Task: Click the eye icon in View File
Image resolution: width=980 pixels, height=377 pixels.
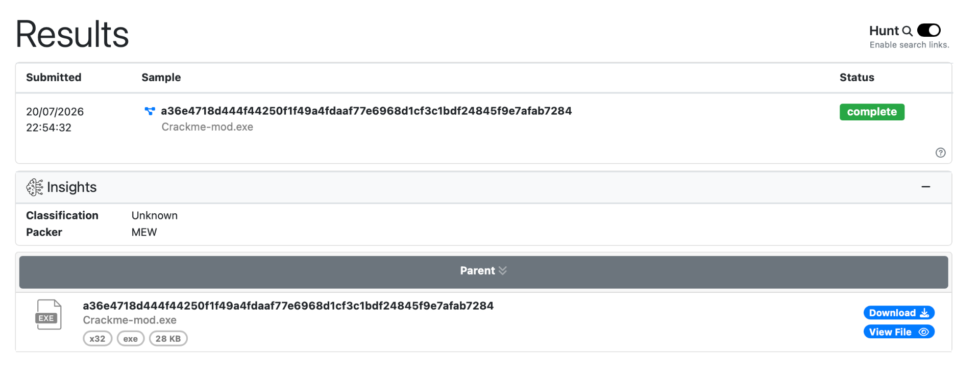Action: (923, 332)
